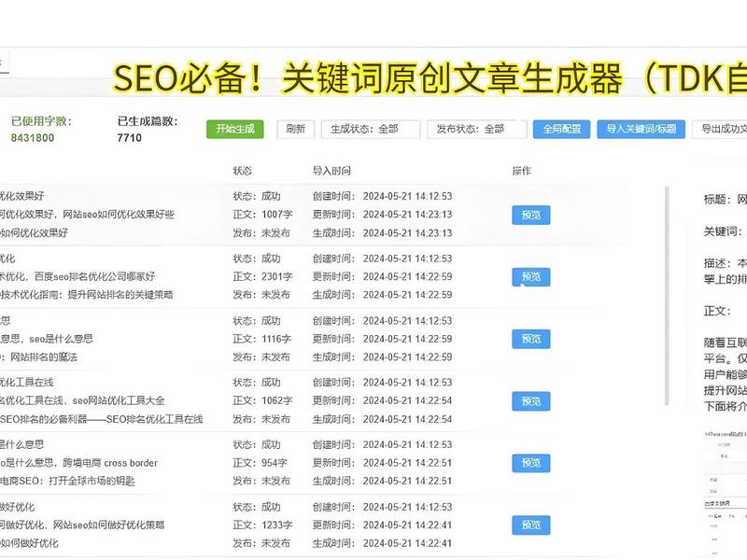Select the generated article count 7710
This screenshot has width=747, height=560.
click(x=130, y=138)
